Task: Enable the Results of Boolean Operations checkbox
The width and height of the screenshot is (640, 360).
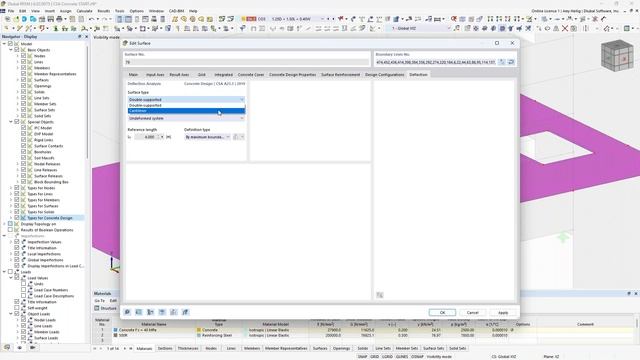Action: click(x=11, y=230)
